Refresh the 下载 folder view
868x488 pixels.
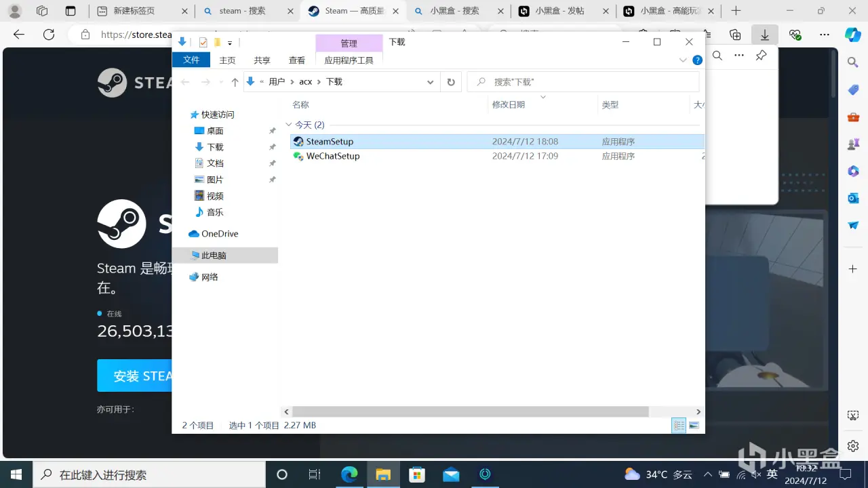click(450, 82)
